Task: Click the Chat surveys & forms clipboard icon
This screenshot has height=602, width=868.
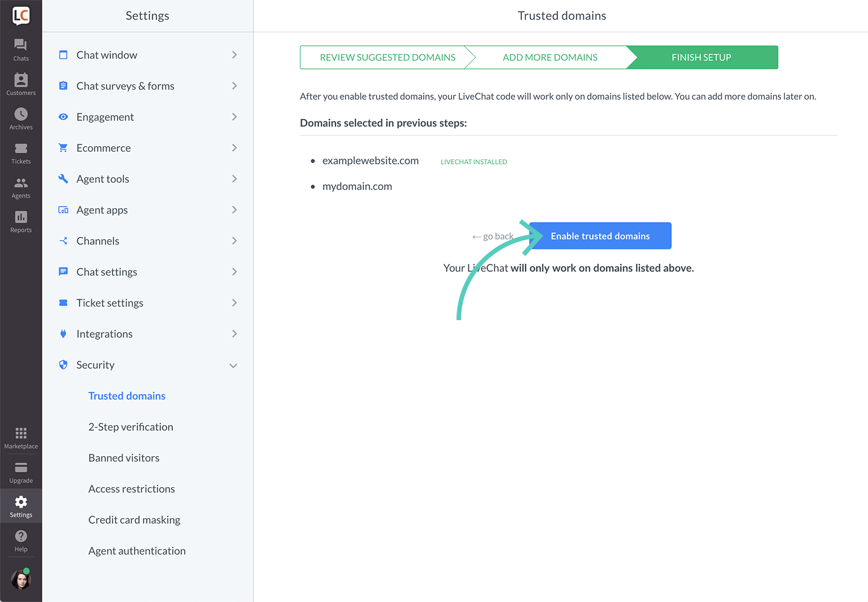Action: [63, 86]
